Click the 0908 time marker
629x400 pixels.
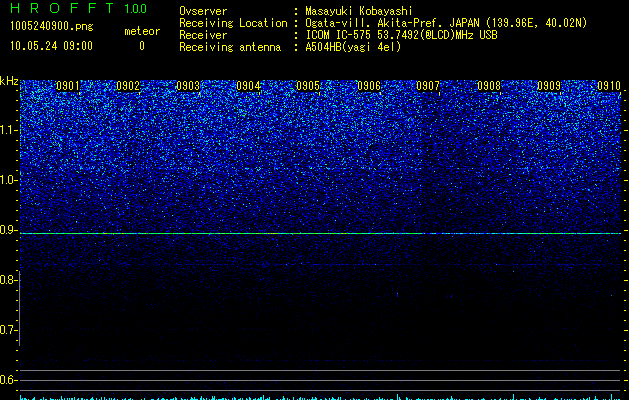(x=489, y=86)
